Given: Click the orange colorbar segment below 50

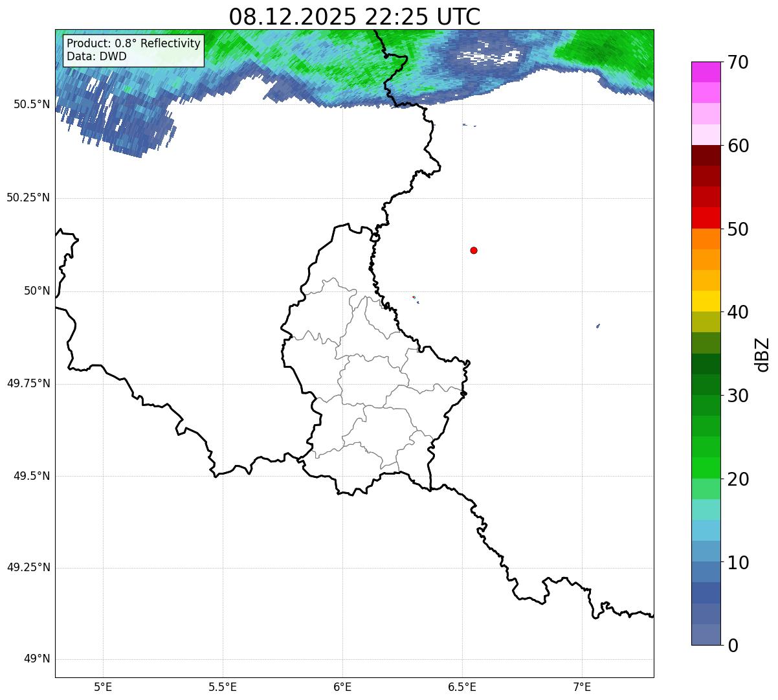Looking at the screenshot, I should (x=706, y=239).
